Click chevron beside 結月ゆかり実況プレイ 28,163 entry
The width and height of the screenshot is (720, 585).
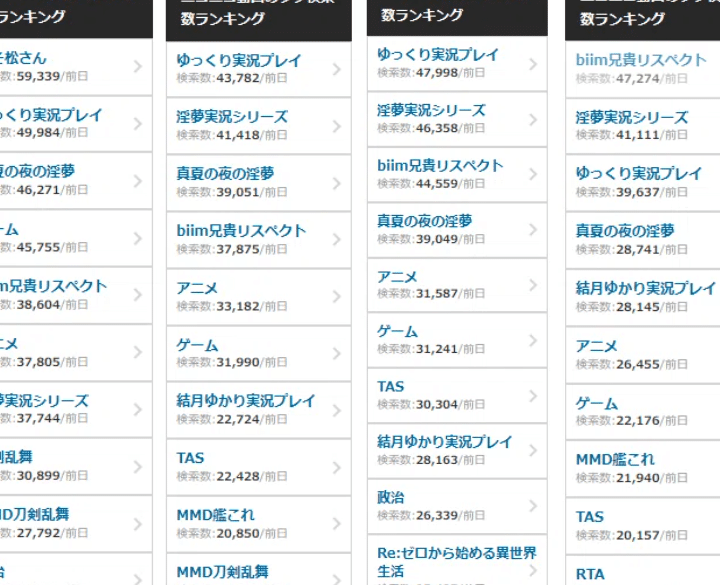pos(532,450)
